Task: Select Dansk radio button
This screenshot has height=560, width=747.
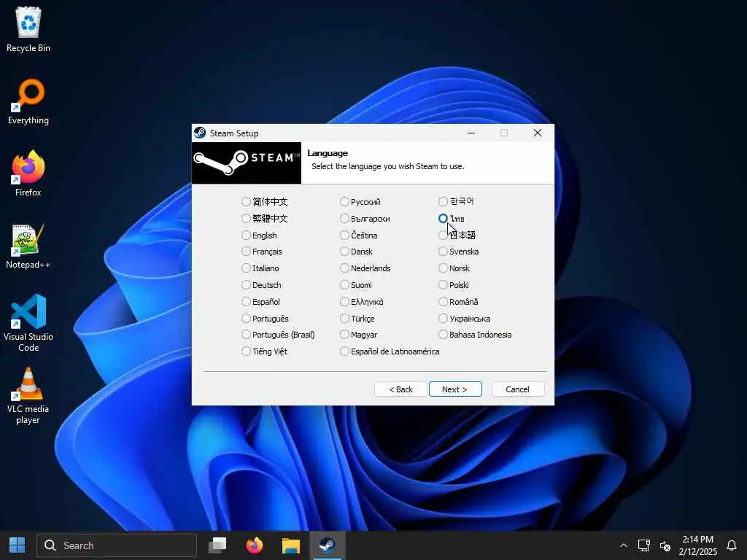Action: [x=344, y=252]
